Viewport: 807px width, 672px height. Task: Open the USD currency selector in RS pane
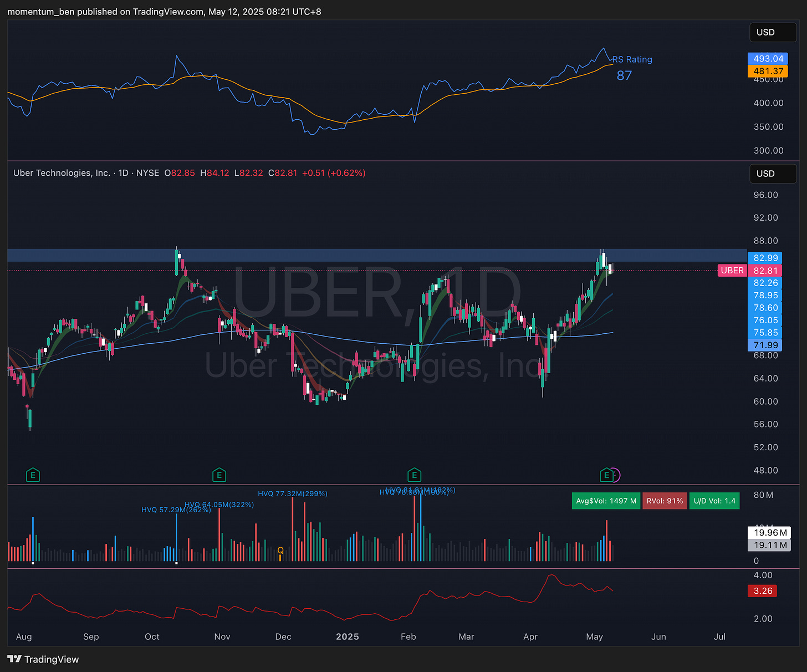pyautogui.click(x=773, y=32)
